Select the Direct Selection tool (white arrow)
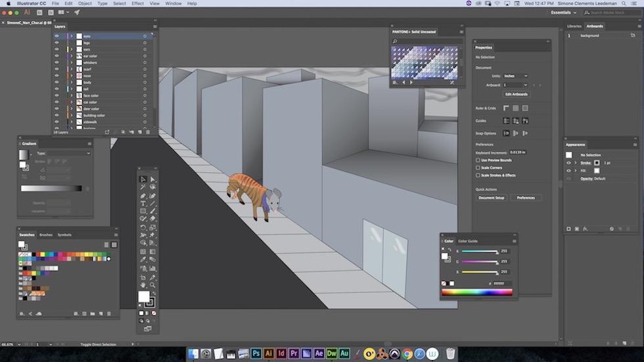This screenshot has width=644, height=362. pos(152,179)
